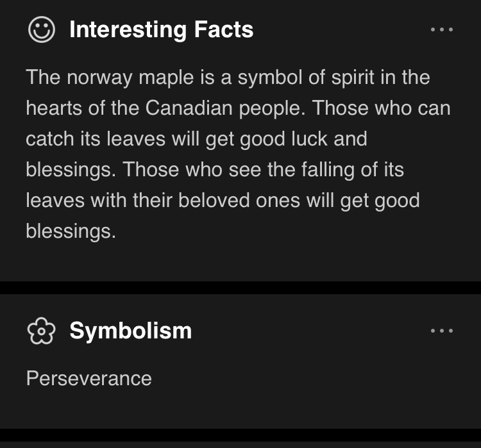481x448 pixels.
Task: Click the word "people." in the facts paragraph
Action: coord(273,108)
